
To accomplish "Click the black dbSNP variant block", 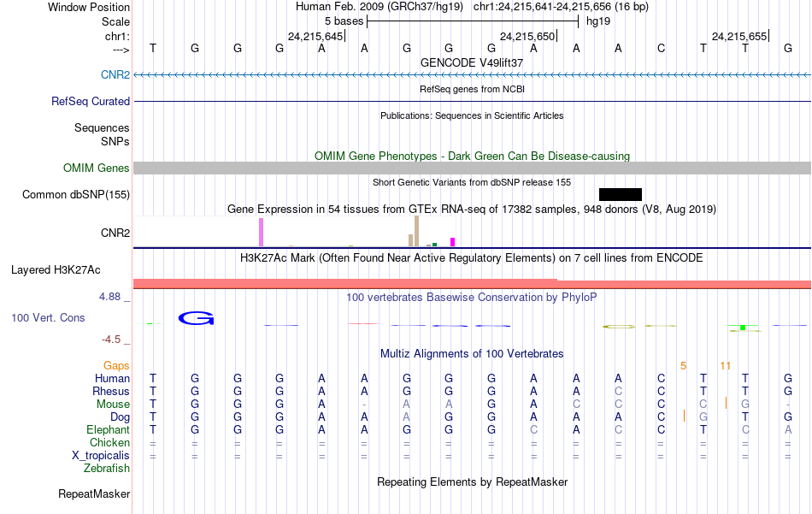I will [621, 194].
